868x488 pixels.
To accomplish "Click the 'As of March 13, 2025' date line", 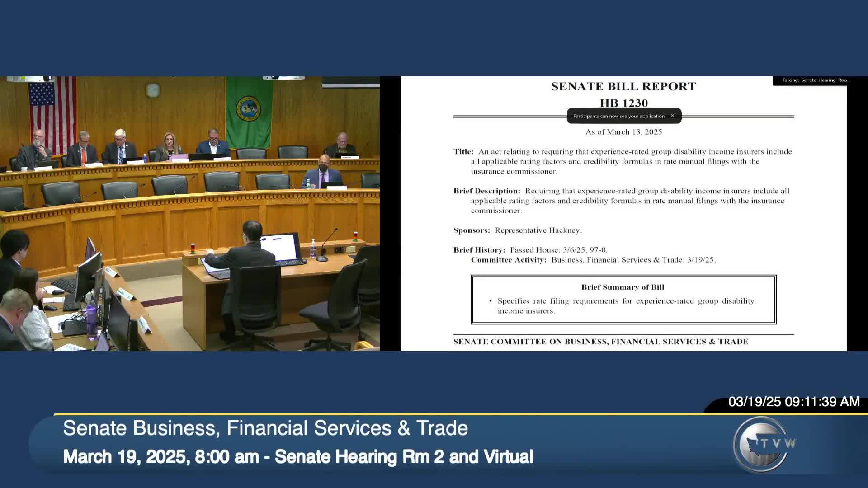I will click(x=623, y=132).
